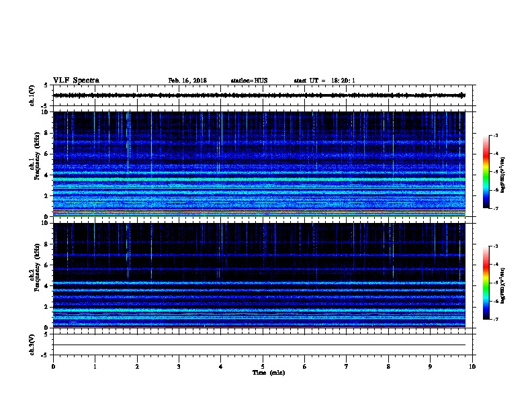Screen dimensions: 532x411
Task: Click the ch.2 spectrogram color bar
Action: point(486,283)
